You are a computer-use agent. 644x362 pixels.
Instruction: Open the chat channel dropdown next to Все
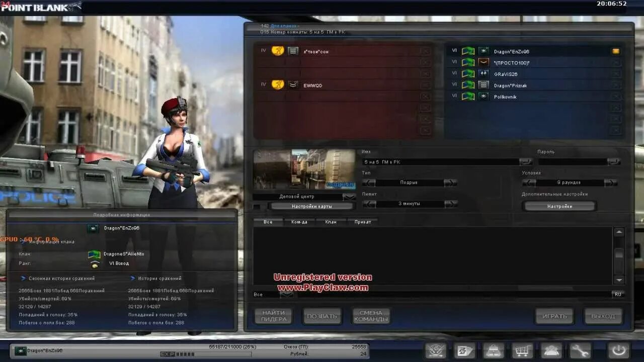pyautogui.click(x=286, y=295)
